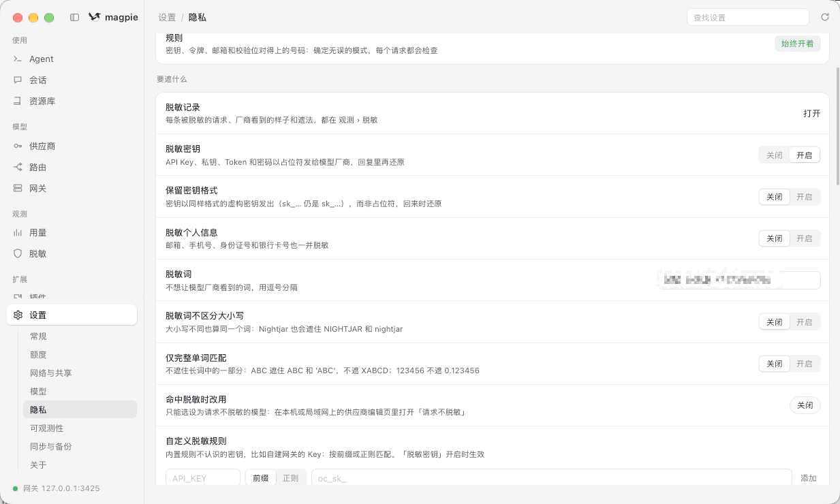Toggle the sidebar panel icon
The width and height of the screenshot is (840, 504).
tap(75, 18)
